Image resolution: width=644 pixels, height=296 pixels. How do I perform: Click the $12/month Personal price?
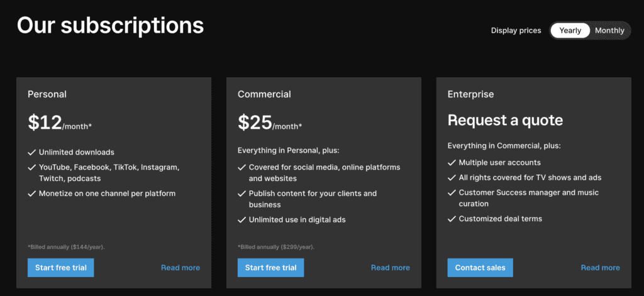pos(60,123)
